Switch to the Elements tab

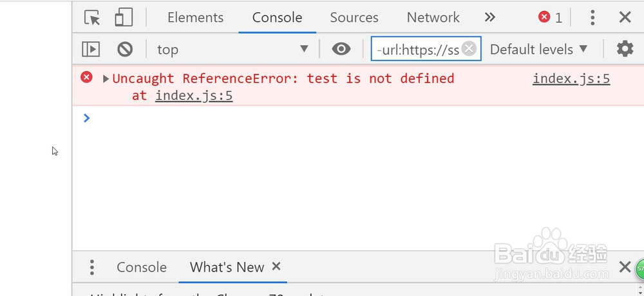pos(195,17)
